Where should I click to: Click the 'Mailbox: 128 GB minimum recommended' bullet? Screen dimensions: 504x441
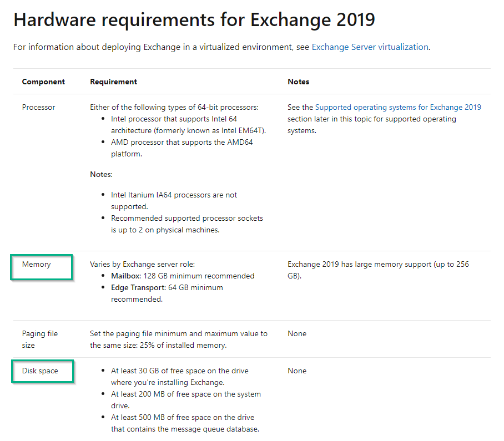click(183, 276)
